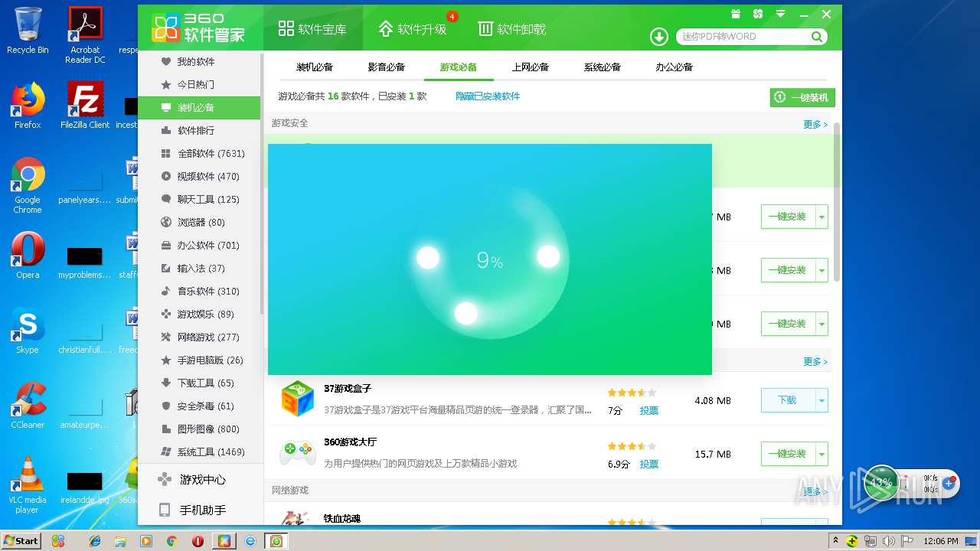
Task: Open the Windows Start button
Action: tap(21, 540)
